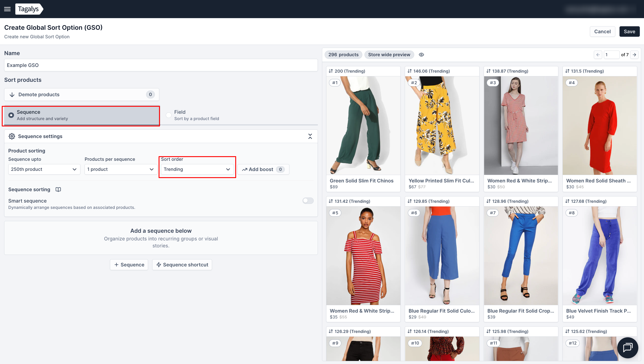Click Sequence settings gear icon
644x364 pixels.
tap(12, 136)
